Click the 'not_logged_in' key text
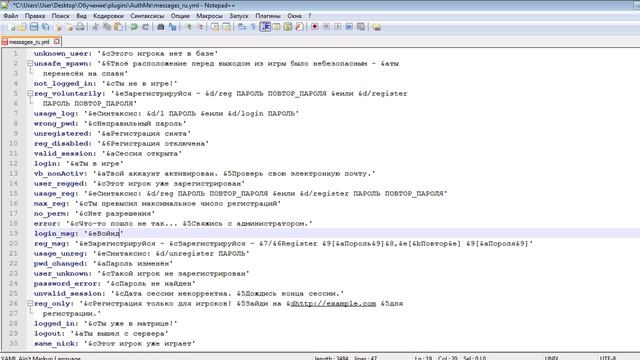Screen dimensions: 640x360 [x=63, y=83]
